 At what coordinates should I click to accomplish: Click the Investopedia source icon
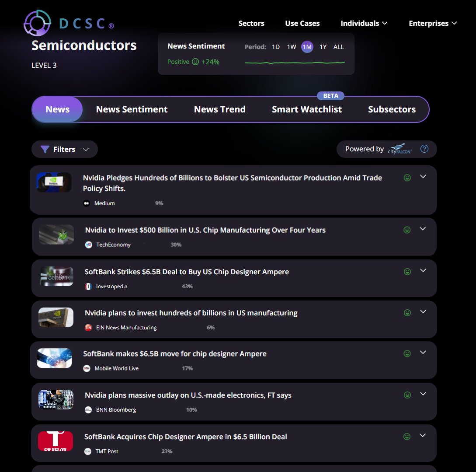point(88,287)
